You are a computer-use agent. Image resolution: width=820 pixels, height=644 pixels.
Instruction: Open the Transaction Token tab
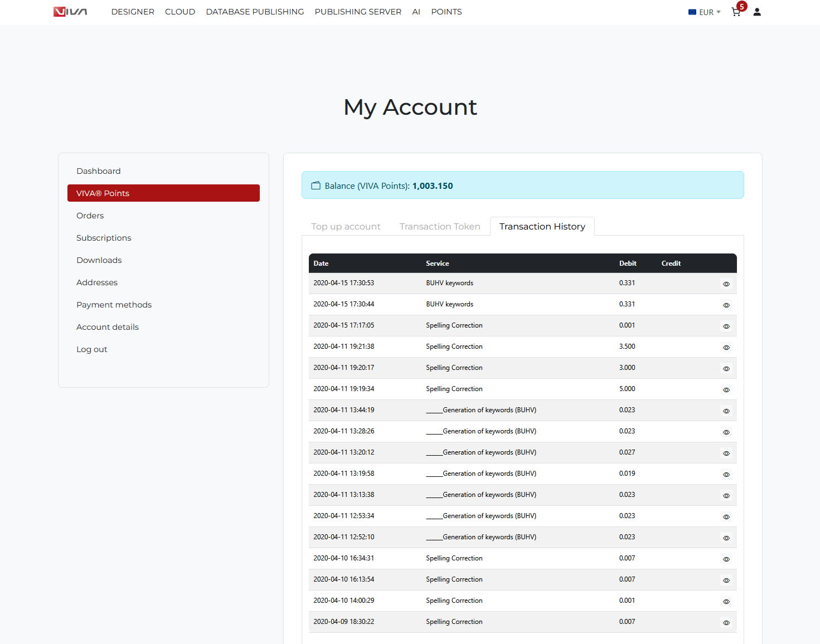click(x=440, y=227)
